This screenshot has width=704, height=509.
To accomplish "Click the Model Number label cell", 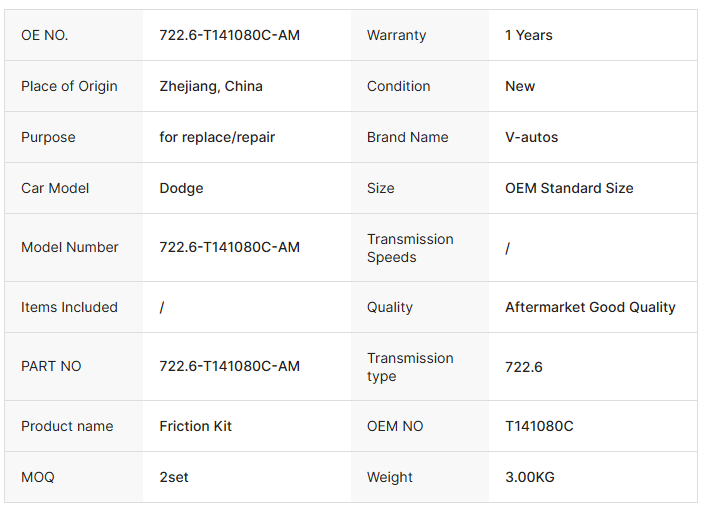I will 70,247.
